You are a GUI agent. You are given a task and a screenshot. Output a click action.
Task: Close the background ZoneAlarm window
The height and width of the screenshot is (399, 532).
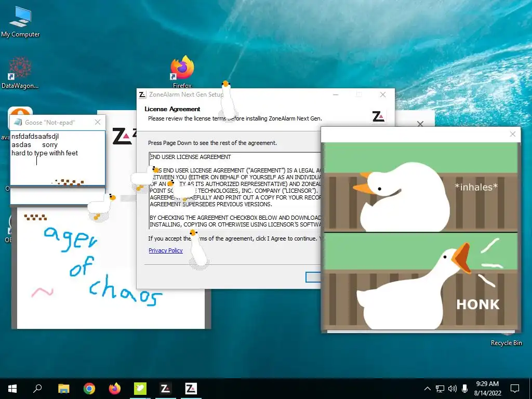420,124
